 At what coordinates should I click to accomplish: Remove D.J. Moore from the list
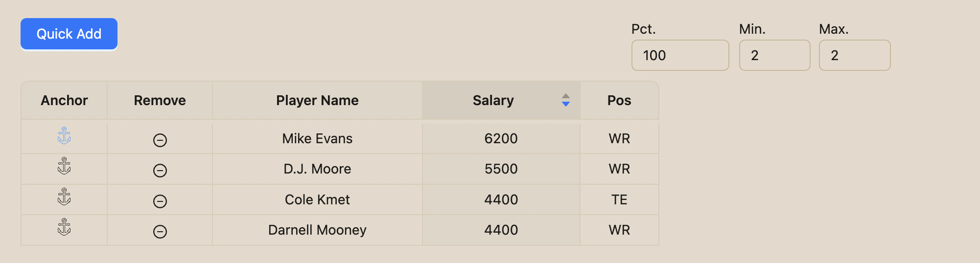click(x=160, y=171)
